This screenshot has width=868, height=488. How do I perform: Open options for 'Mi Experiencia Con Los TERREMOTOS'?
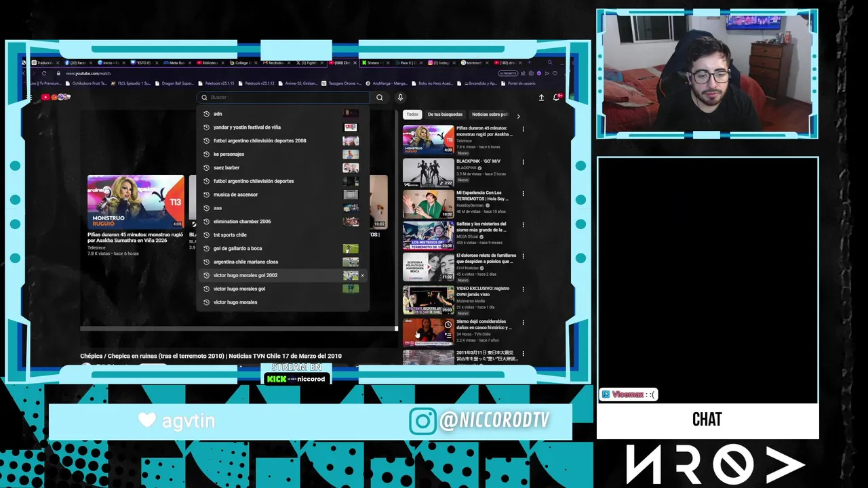(x=523, y=194)
